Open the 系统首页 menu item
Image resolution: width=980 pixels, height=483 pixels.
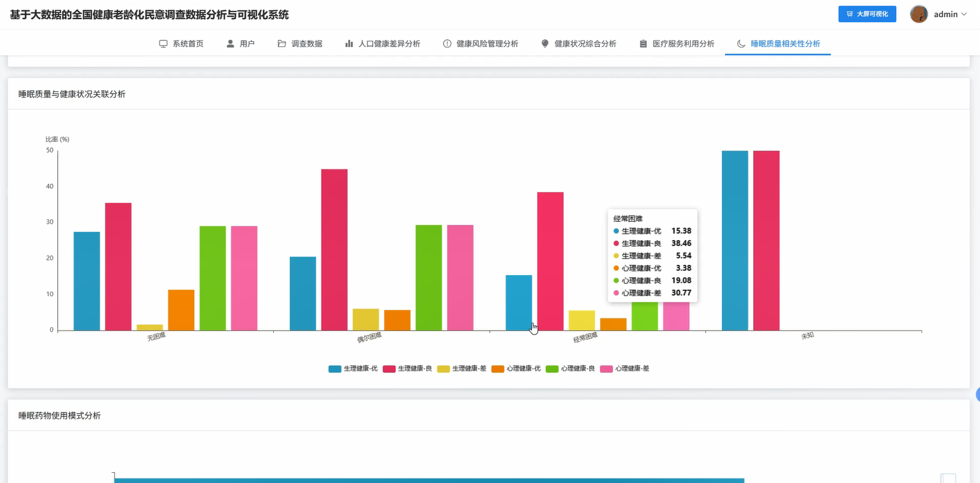tap(181, 44)
